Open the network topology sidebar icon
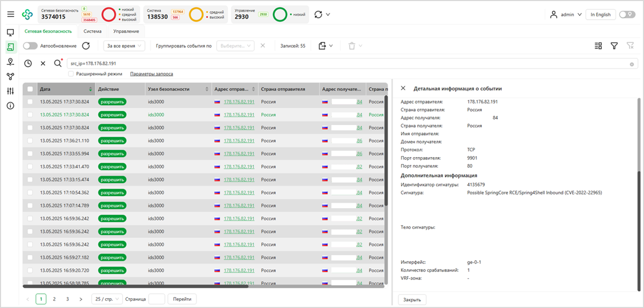 click(x=10, y=76)
